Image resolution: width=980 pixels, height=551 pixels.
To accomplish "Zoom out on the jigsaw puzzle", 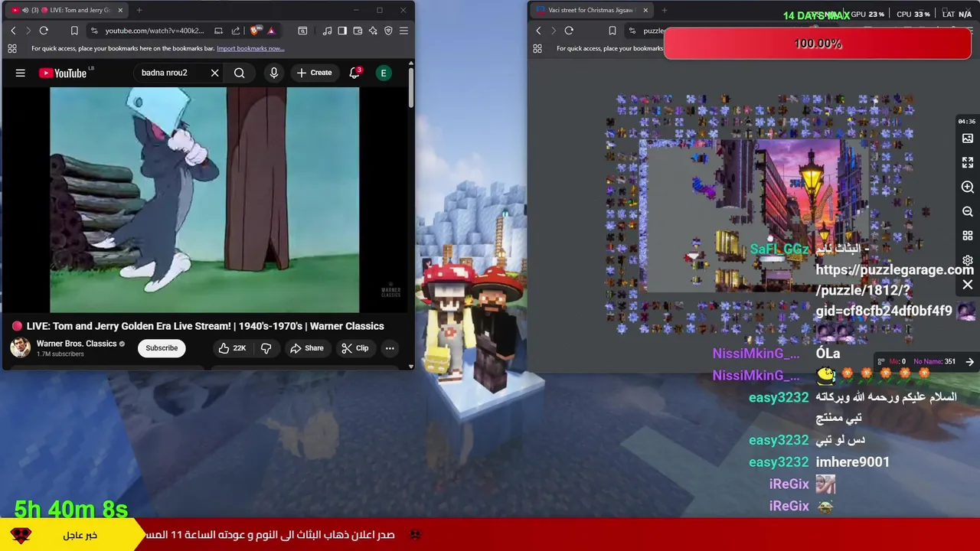I will (x=968, y=212).
